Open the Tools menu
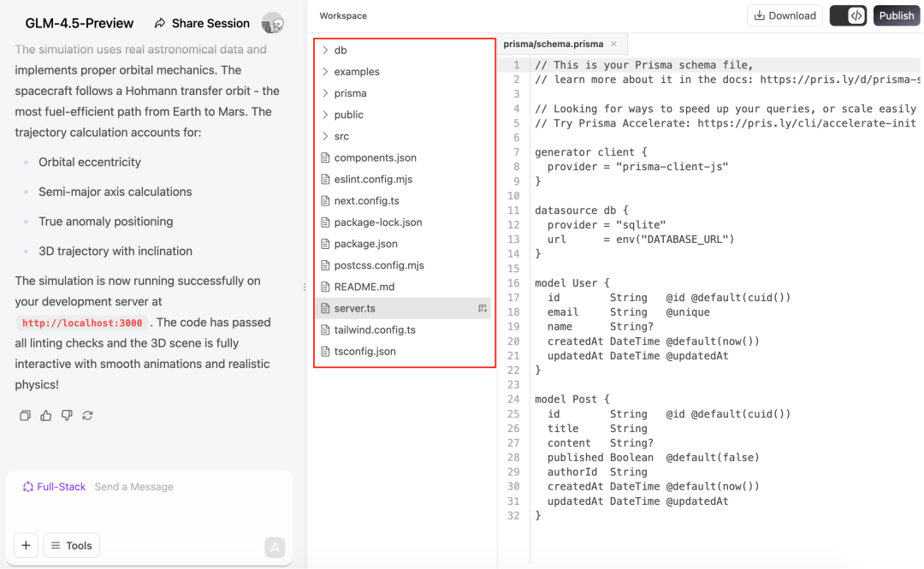 [71, 545]
